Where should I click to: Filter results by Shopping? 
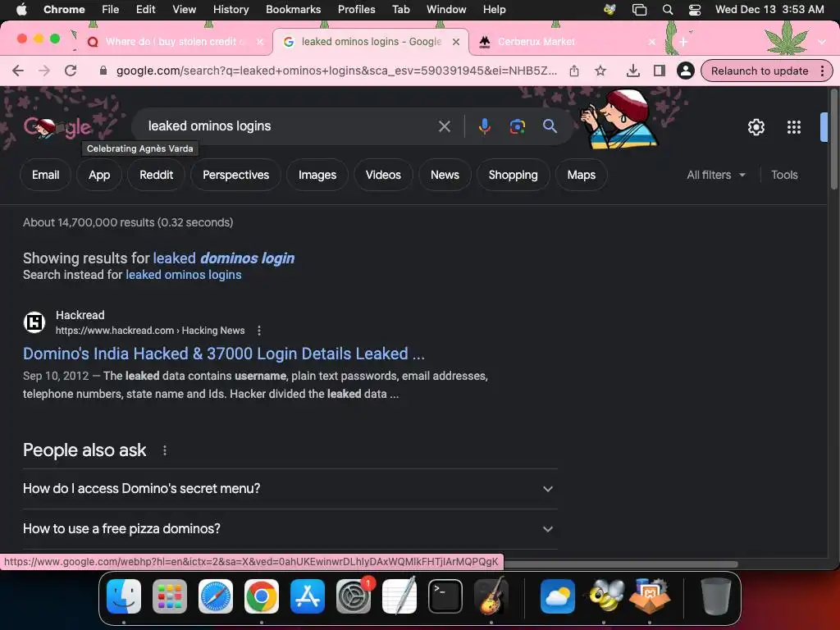point(514,176)
